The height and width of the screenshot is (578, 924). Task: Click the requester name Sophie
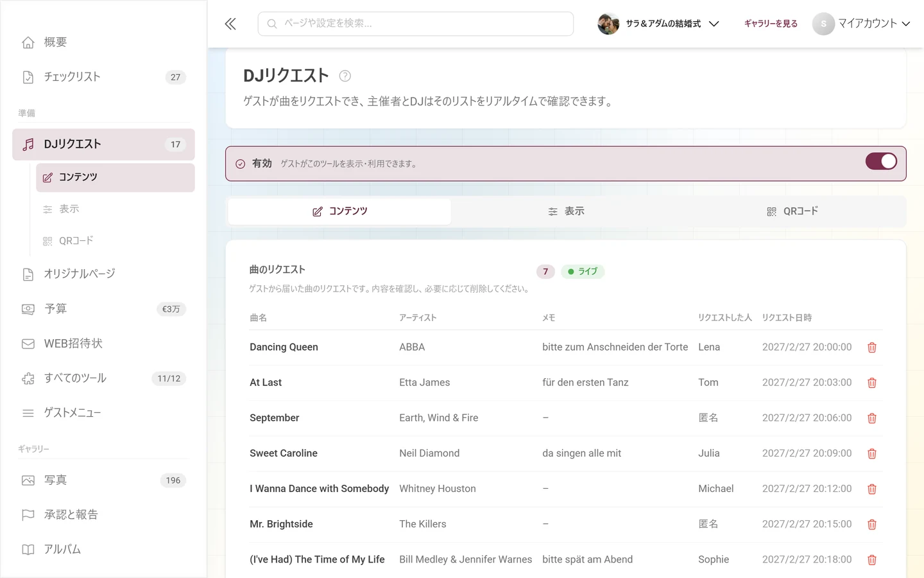714,560
